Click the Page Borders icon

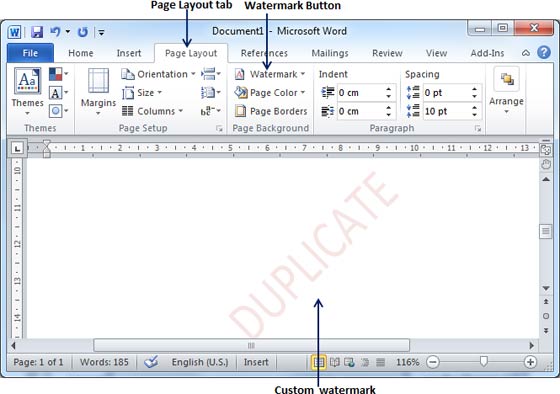point(240,111)
